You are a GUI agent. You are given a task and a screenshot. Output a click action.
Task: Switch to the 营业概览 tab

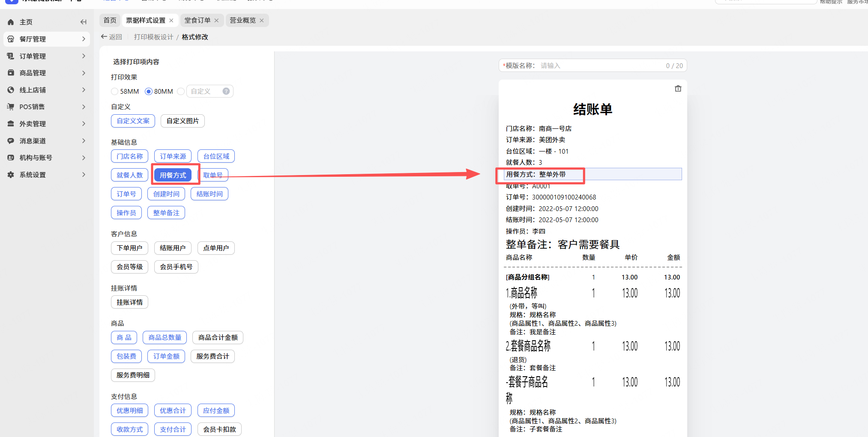point(243,21)
